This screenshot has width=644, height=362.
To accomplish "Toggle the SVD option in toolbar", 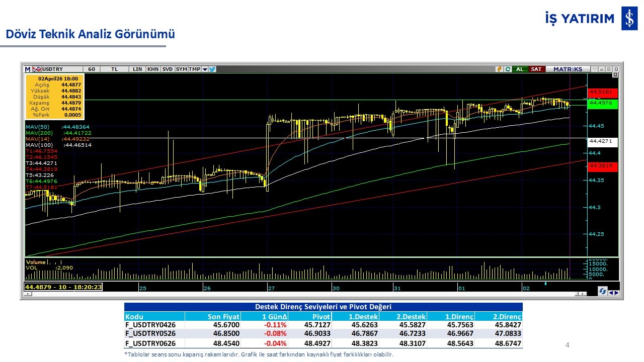I will 167,69.
